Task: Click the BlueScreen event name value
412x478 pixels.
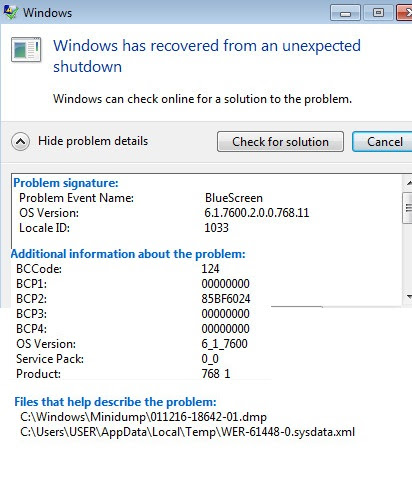Action: coord(234,198)
